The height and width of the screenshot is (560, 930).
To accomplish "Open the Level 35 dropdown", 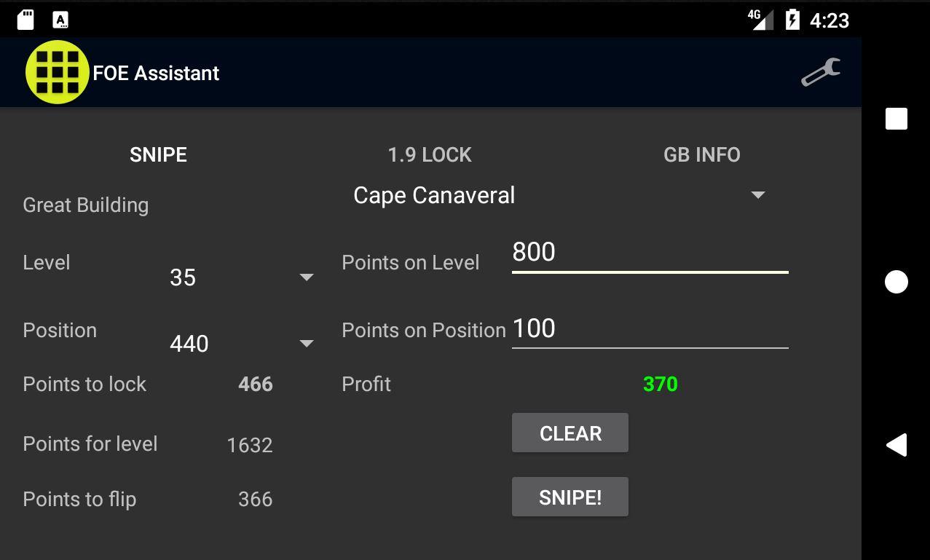I will [x=240, y=277].
